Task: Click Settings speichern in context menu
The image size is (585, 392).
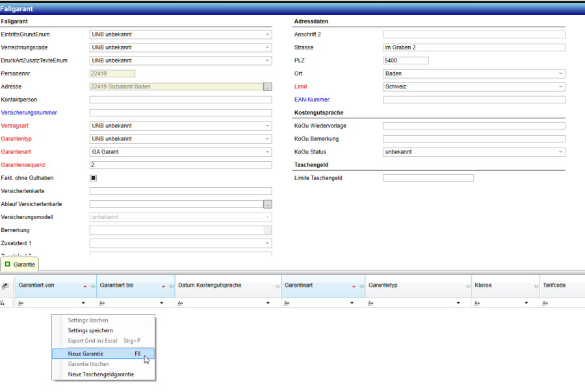Action: click(x=90, y=330)
